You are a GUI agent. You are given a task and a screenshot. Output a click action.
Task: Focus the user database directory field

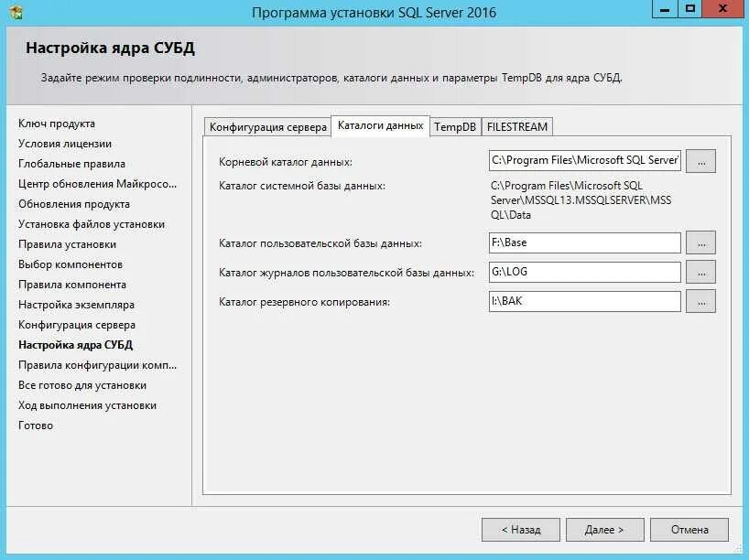click(x=585, y=242)
